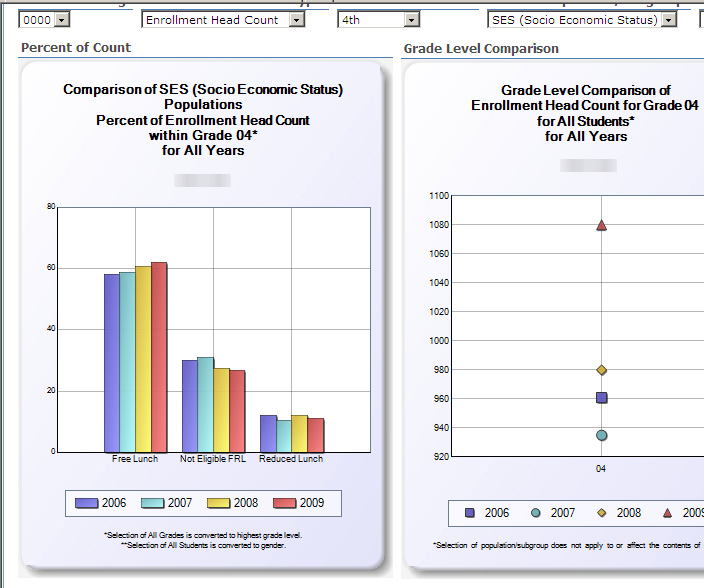The image size is (704, 588).
Task: Click the red triangle data point near 1080
Action: [601, 225]
